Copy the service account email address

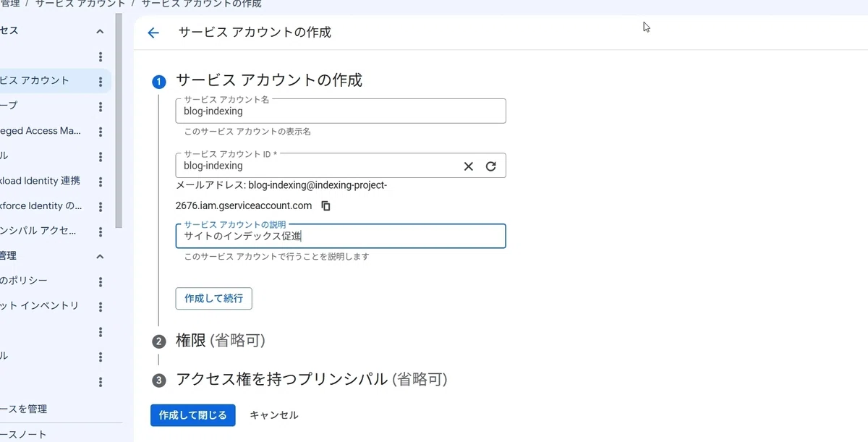pos(325,205)
